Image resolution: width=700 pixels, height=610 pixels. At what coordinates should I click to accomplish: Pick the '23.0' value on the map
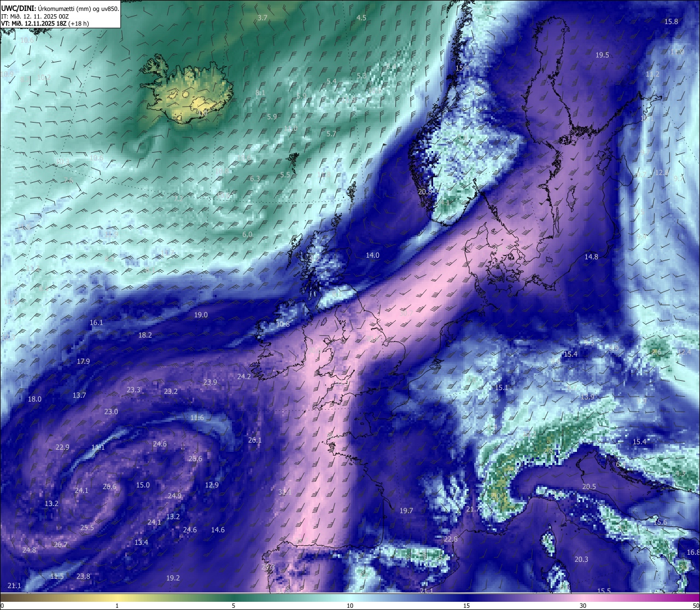click(x=111, y=412)
